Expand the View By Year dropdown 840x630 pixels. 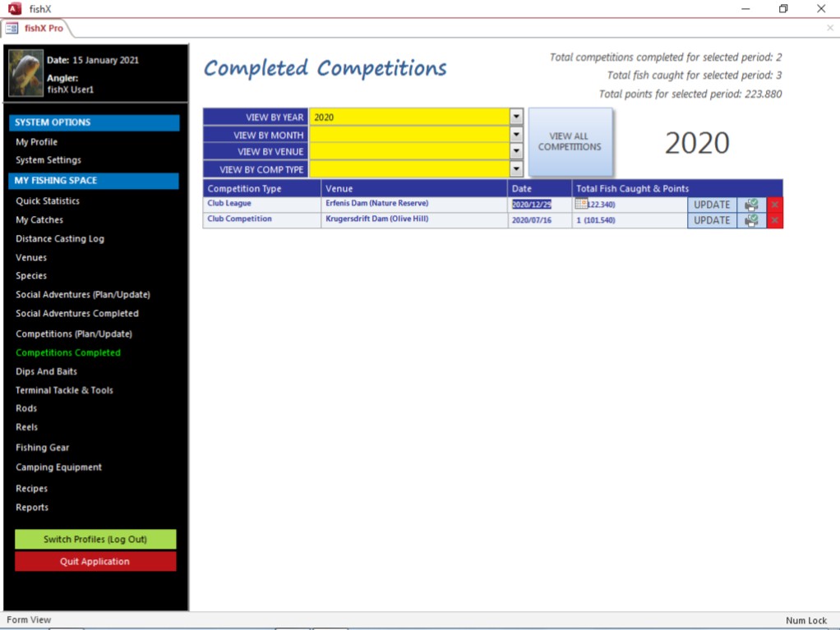(x=516, y=117)
